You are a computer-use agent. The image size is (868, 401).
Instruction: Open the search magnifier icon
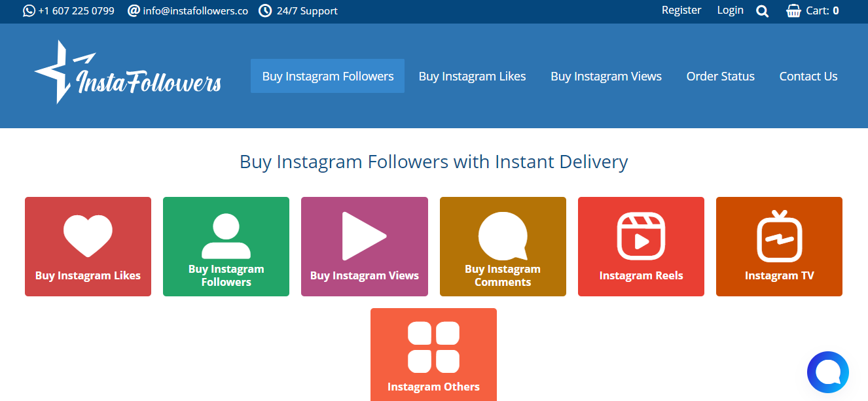point(762,11)
